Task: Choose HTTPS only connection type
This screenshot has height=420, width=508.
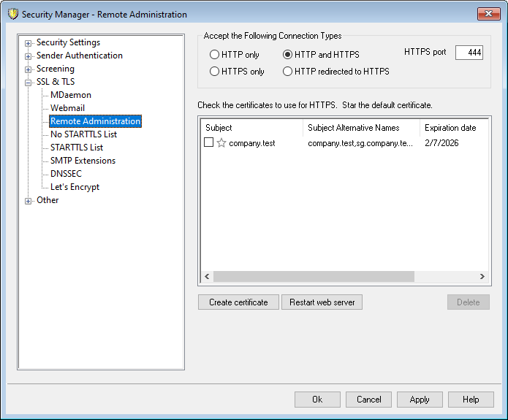Action: click(x=214, y=72)
